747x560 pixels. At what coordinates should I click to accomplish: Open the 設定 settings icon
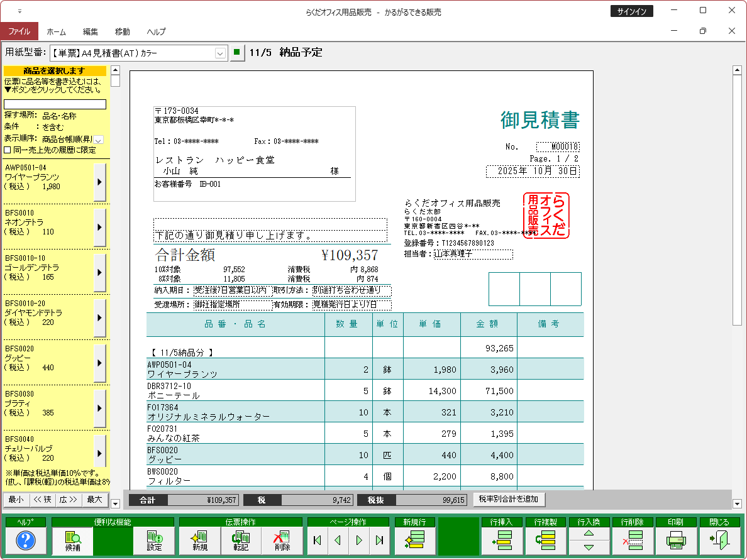[154, 540]
